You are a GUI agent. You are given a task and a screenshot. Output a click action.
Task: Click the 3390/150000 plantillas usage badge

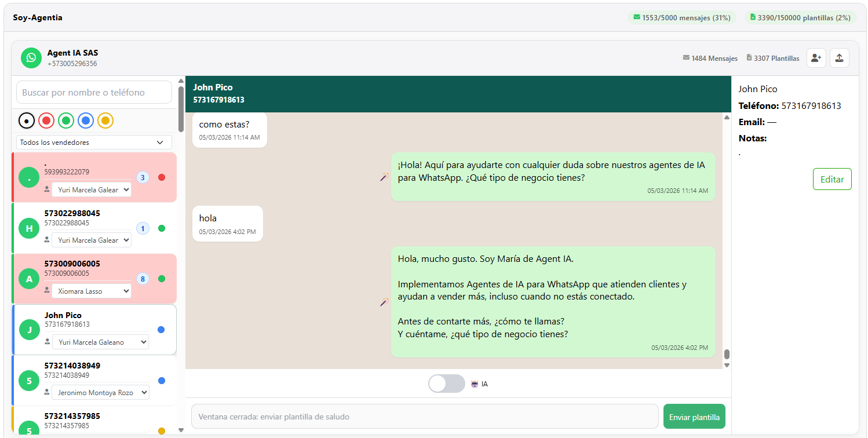tap(800, 17)
